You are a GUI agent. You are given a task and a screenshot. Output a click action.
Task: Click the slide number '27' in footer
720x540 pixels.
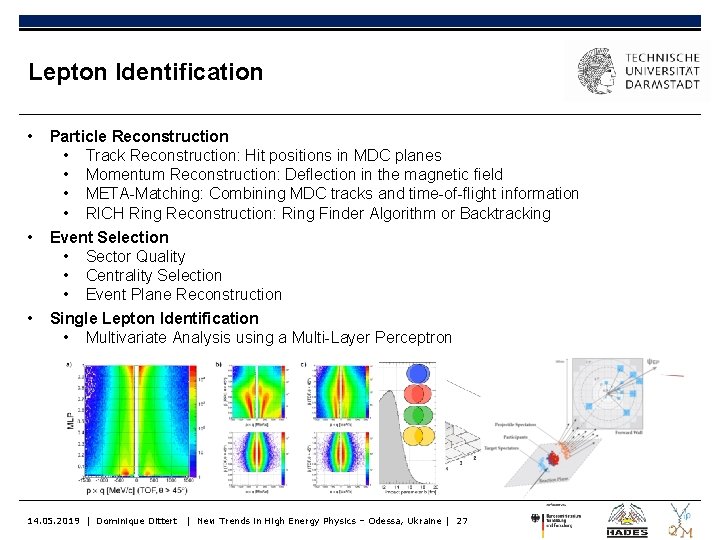point(462,521)
